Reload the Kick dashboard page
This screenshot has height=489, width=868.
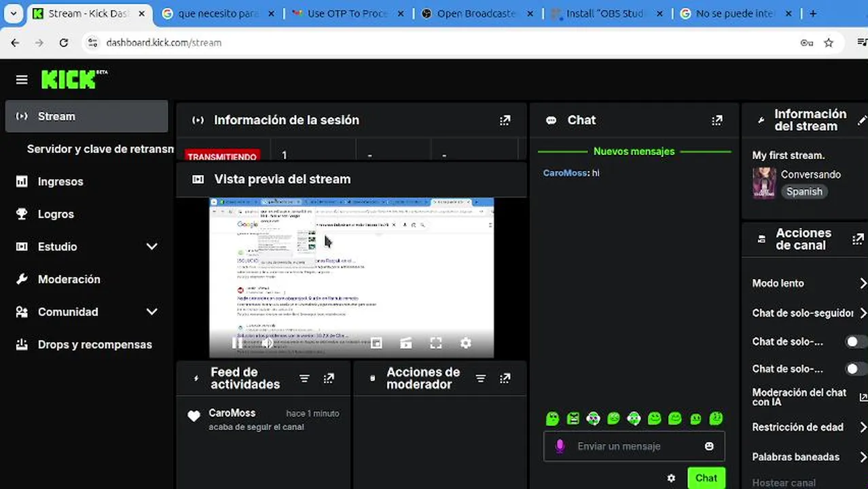pyautogui.click(x=63, y=43)
